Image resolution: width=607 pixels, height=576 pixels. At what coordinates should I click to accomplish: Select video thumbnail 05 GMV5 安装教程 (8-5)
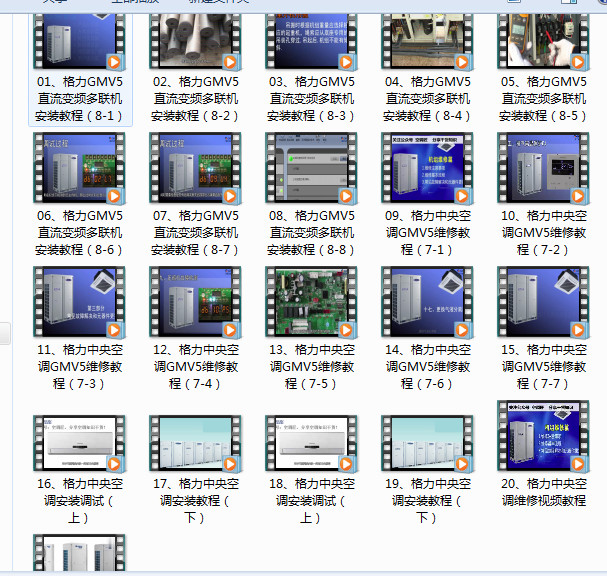pyautogui.click(x=544, y=42)
